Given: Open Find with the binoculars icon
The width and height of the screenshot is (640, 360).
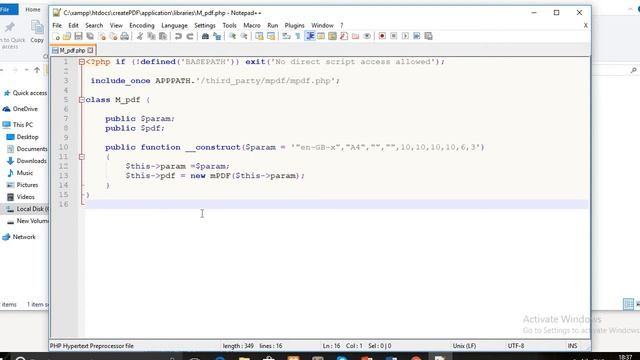Looking at the screenshot, I should coord(205,36).
